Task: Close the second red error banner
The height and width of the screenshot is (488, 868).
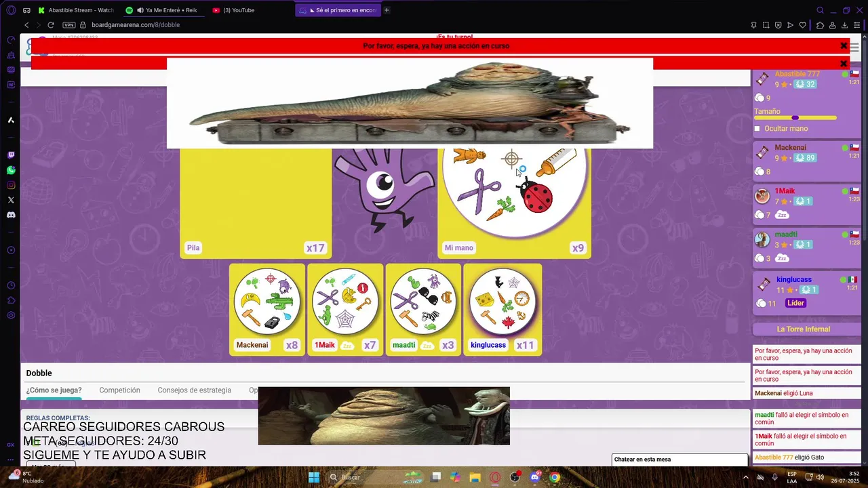Action: tap(844, 64)
